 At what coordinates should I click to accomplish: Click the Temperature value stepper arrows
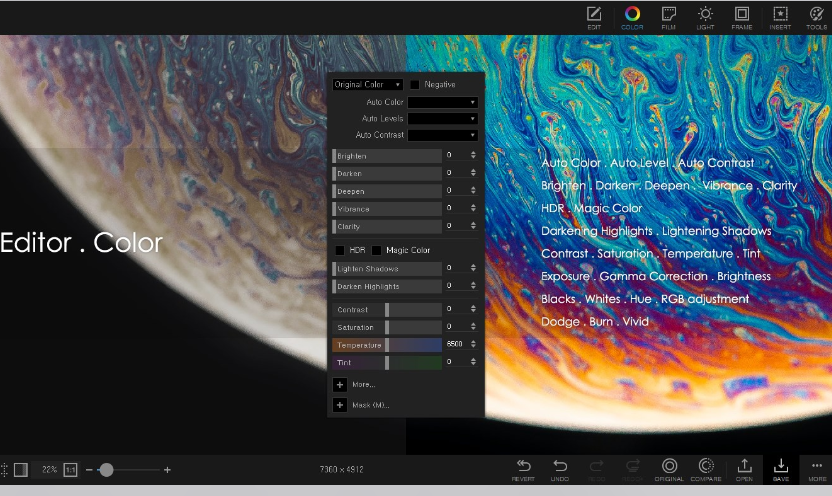pos(473,344)
